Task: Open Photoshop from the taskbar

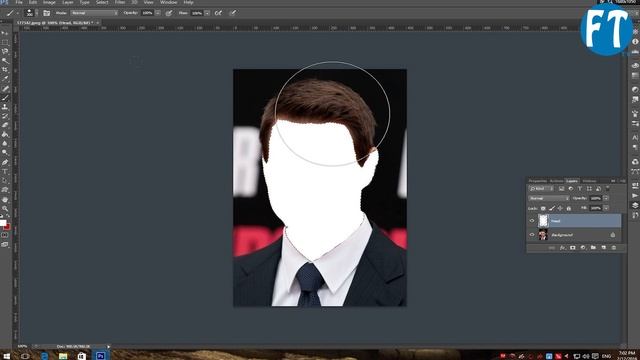Action: click(x=100, y=356)
